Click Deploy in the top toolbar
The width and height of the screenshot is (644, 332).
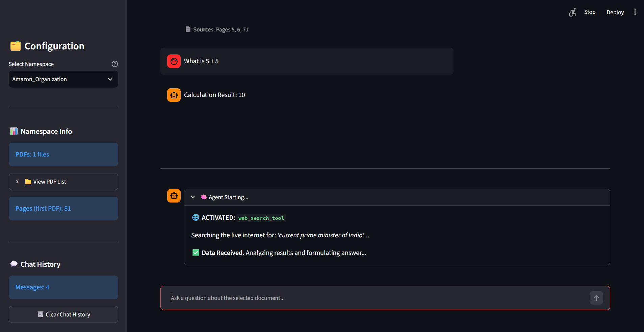pos(615,12)
